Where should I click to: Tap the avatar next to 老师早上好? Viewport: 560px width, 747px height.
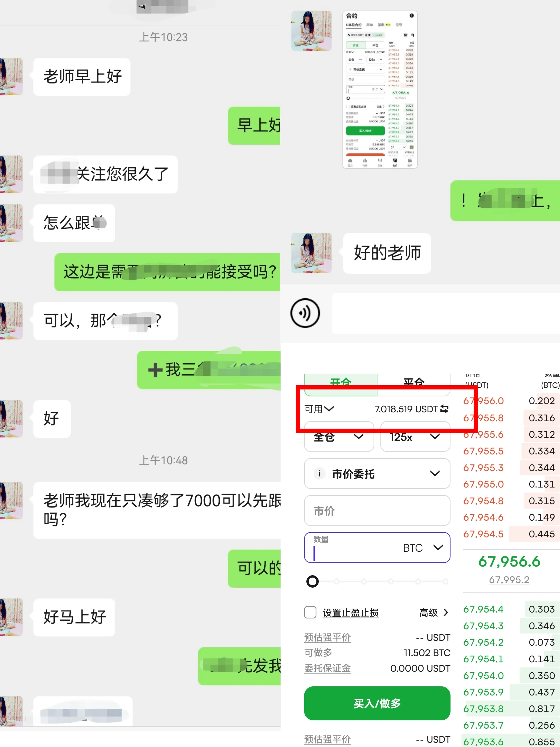click(x=11, y=76)
